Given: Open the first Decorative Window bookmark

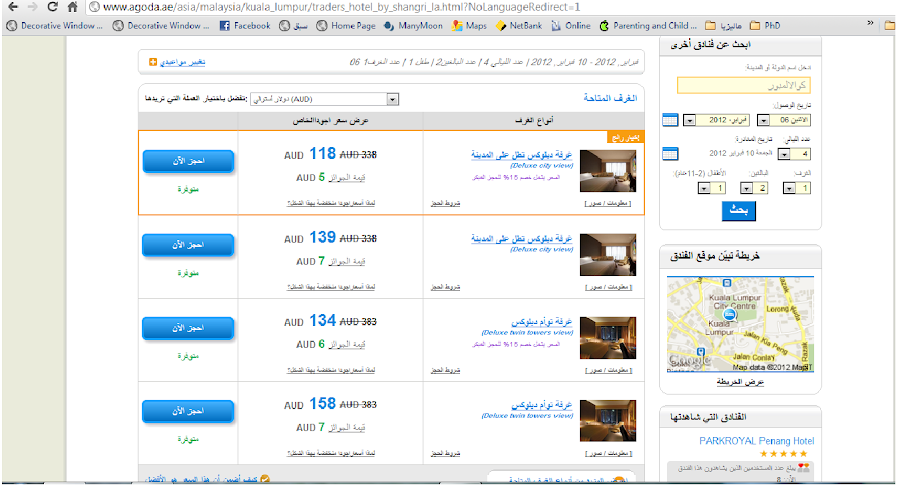Looking at the screenshot, I should pyautogui.click(x=55, y=26).
